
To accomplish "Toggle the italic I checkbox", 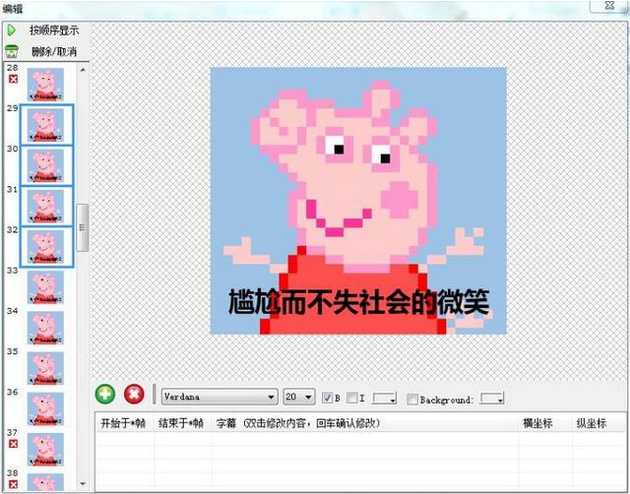I will click(x=352, y=398).
